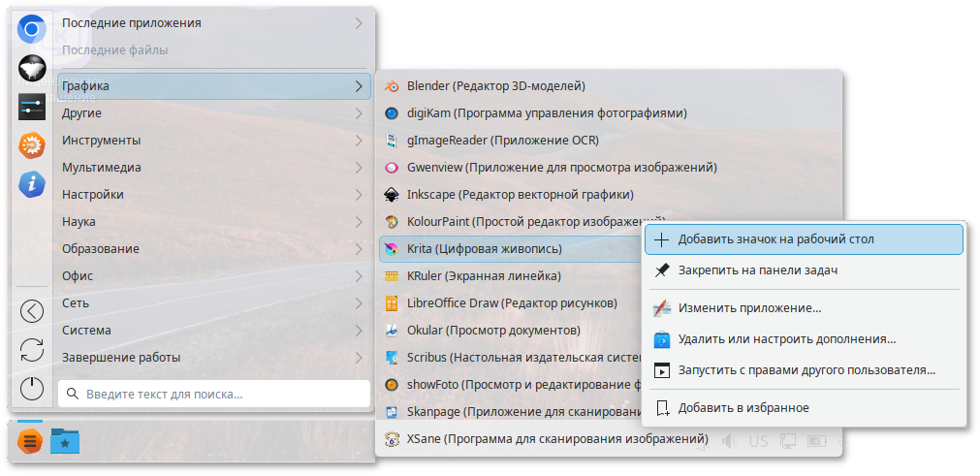
Task: Click gImageReader (Приложение OCR) text
Action: 502,141
